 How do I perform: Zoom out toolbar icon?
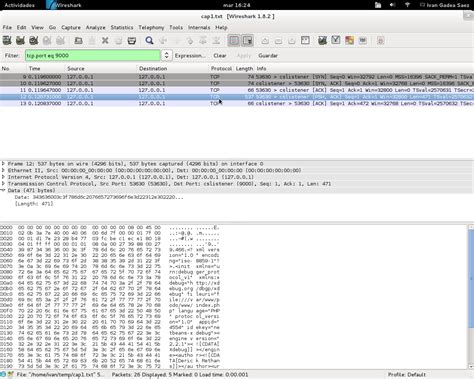click(278, 41)
